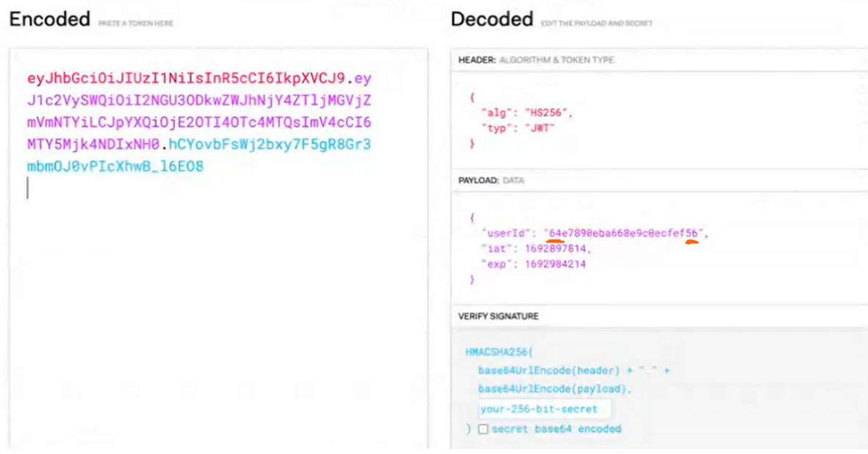
Task: Select the "alg": "HS256" line
Action: [527, 113]
